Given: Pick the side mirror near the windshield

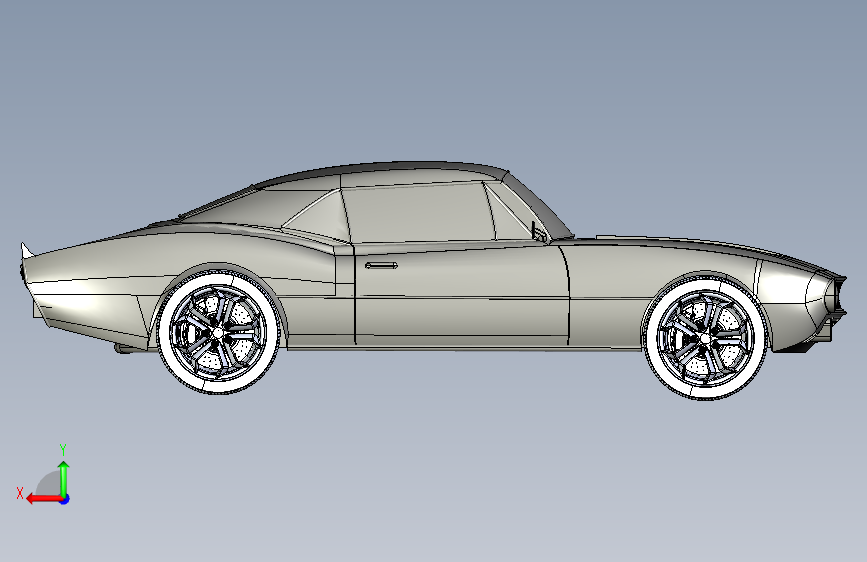Looking at the screenshot, I should (538, 232).
